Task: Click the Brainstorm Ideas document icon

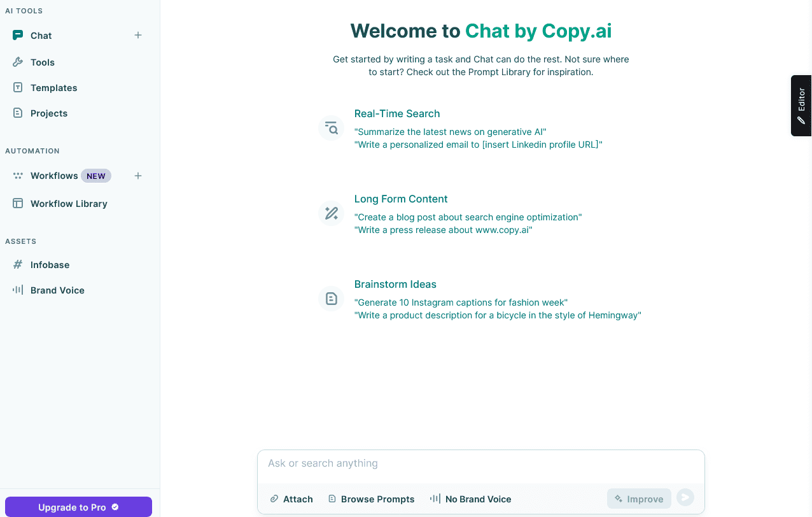Action: (331, 298)
